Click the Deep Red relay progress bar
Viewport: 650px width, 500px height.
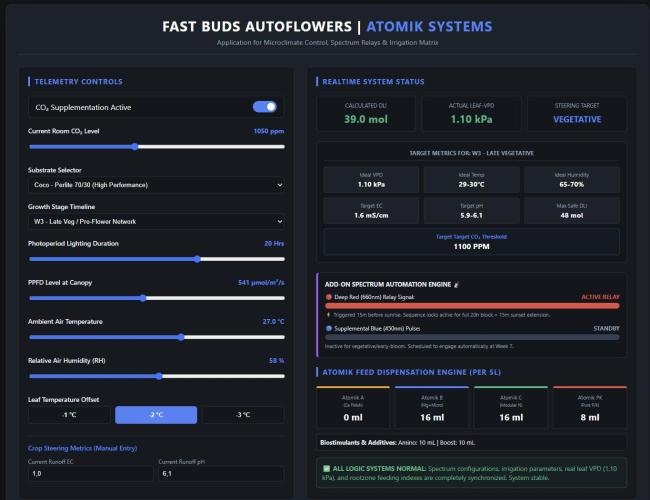(472, 306)
